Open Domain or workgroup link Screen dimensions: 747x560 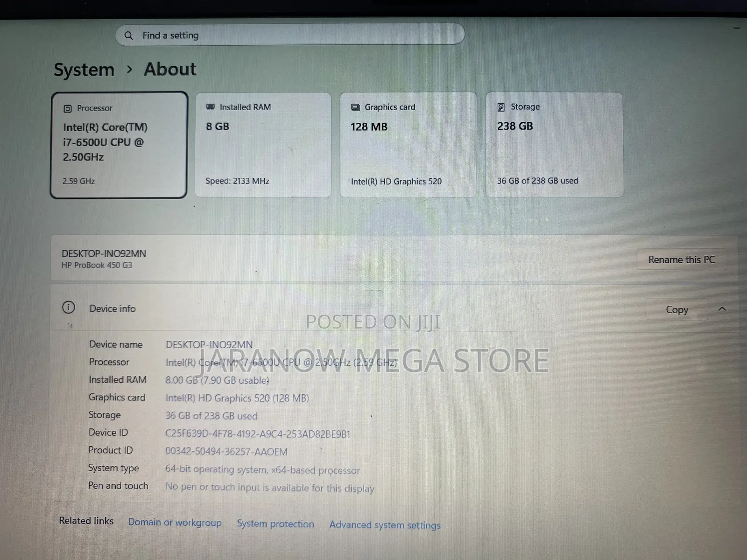tap(175, 522)
